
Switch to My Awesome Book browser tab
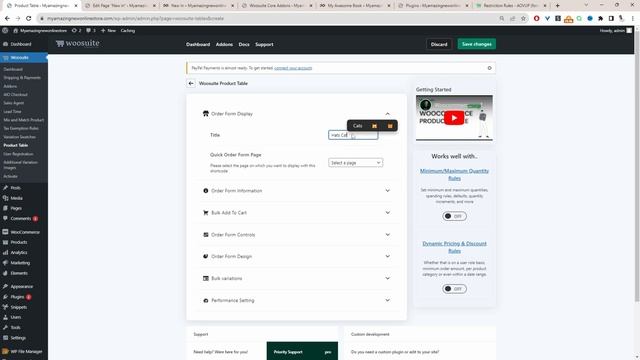pyautogui.click(x=356, y=6)
